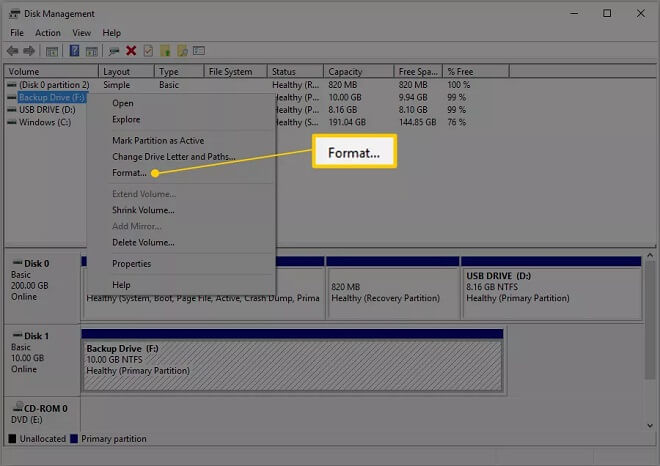The image size is (660, 466).
Task: Select the Windows (C:) volume row
Action: point(45,122)
